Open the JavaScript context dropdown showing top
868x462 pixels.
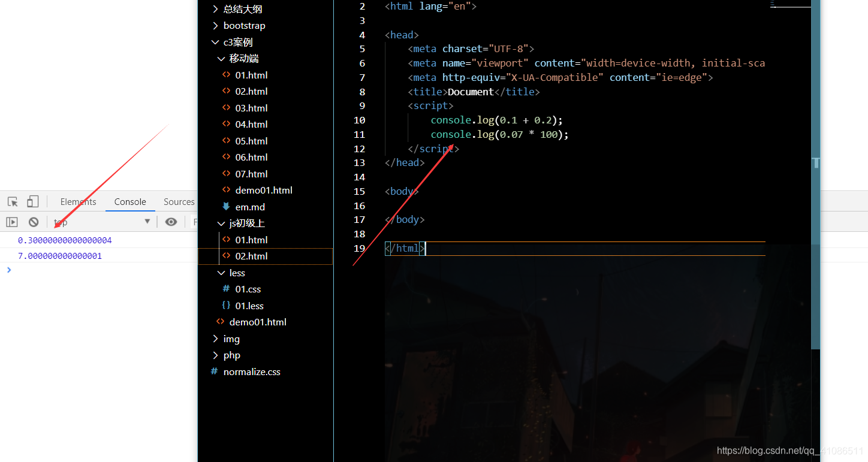tap(102, 222)
